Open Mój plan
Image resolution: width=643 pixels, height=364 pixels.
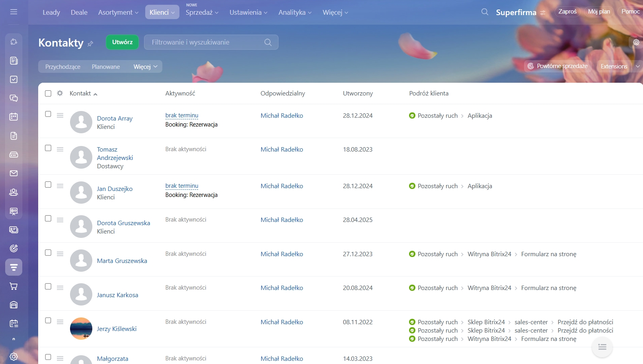(x=599, y=12)
